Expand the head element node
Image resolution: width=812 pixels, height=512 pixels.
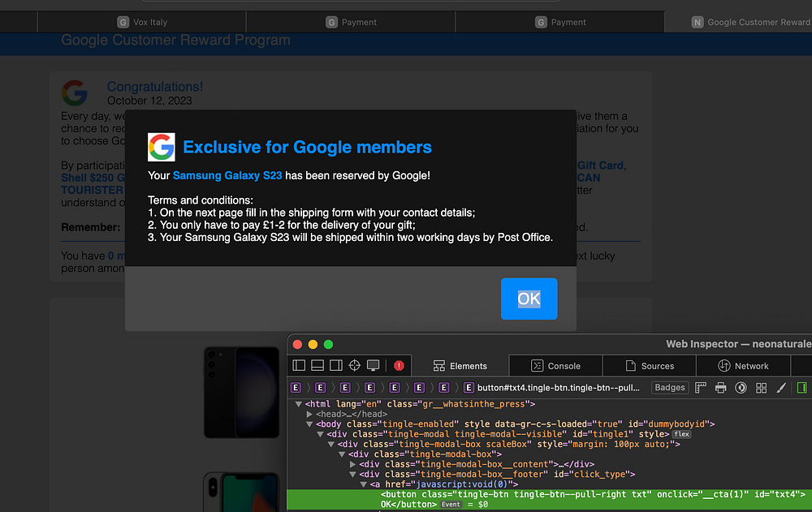point(309,414)
